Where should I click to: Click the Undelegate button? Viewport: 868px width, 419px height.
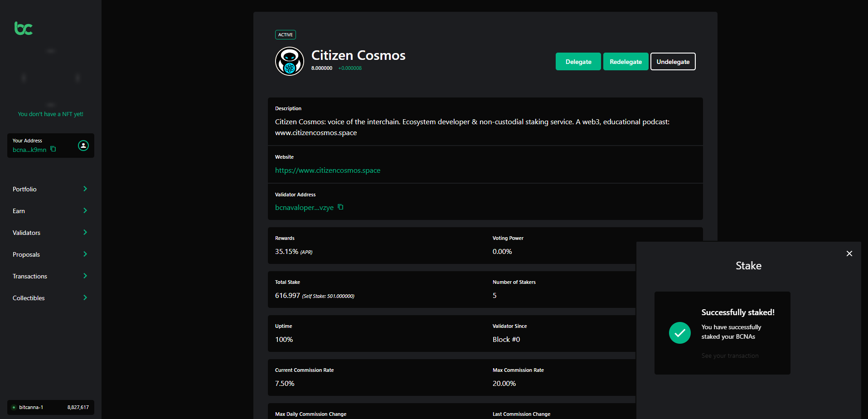tap(673, 62)
